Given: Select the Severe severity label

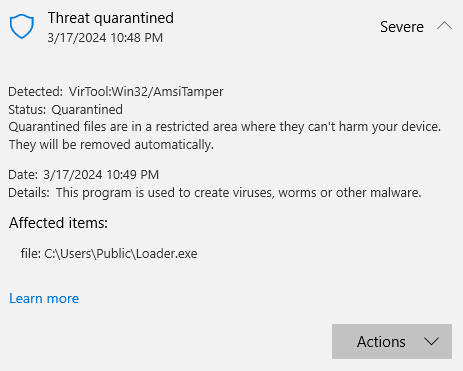Looking at the screenshot, I should (x=402, y=27).
